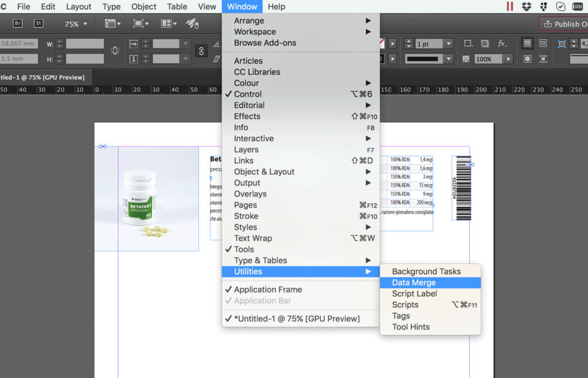Select No Text Wrap icon
This screenshot has width=588, height=378.
tap(527, 44)
